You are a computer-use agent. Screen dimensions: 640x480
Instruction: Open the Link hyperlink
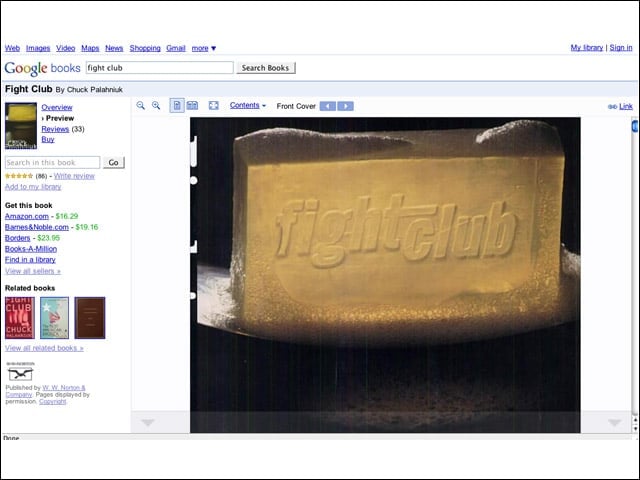point(626,107)
